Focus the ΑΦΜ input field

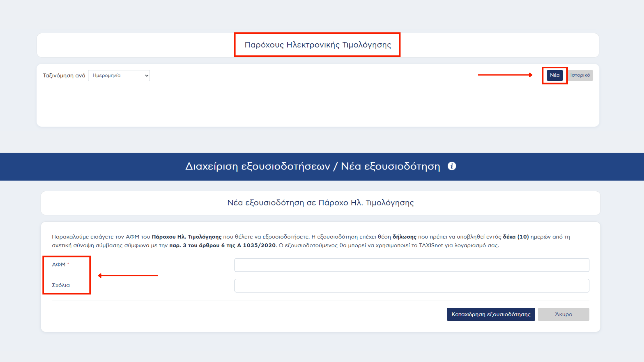click(412, 265)
